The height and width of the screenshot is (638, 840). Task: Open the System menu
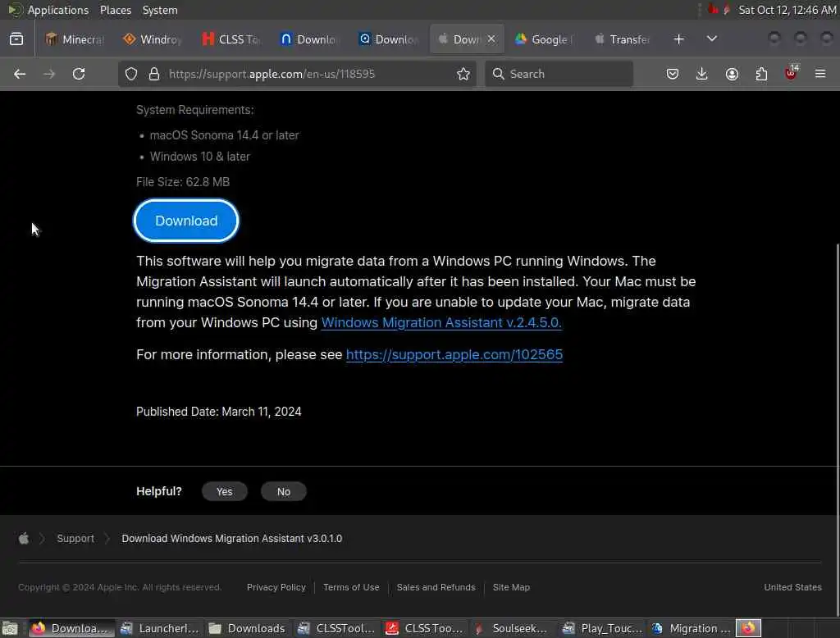click(x=160, y=10)
